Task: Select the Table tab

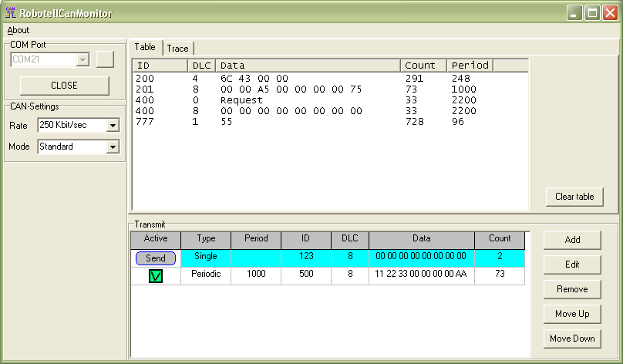Action: click(145, 48)
